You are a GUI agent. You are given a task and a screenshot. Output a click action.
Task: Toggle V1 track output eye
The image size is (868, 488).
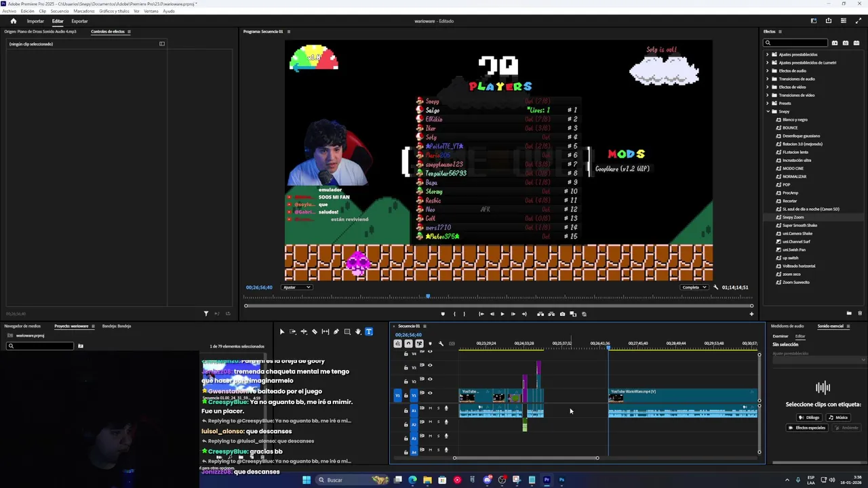[430, 393]
